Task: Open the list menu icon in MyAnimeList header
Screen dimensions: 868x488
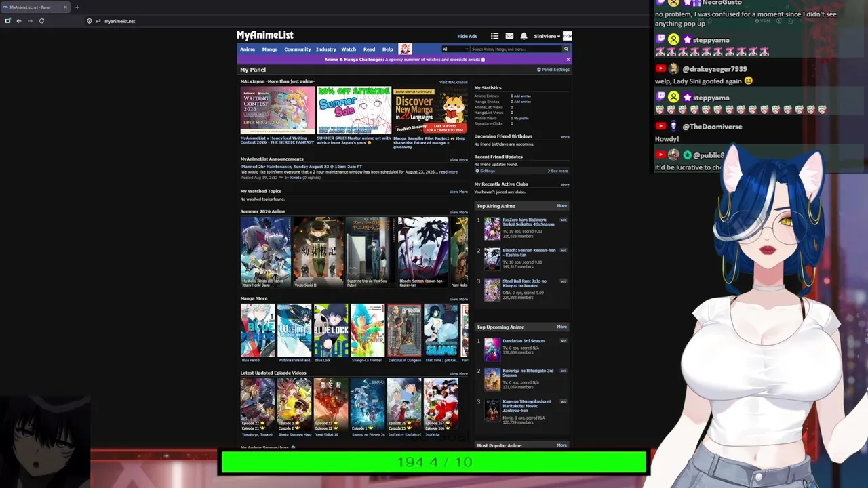Action: (x=494, y=36)
